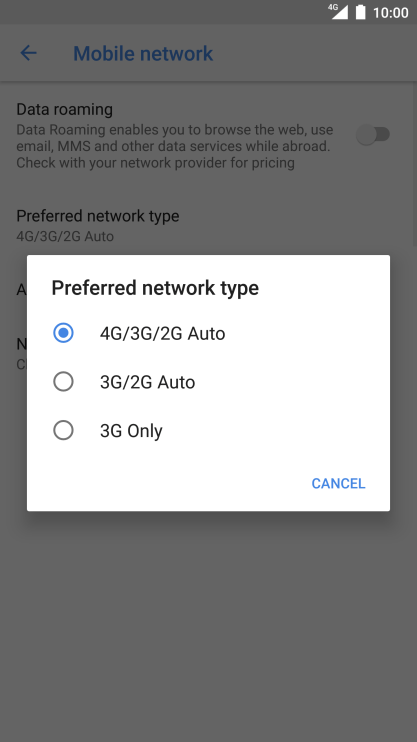Tap the Data Roaming description text
Viewport: 417px width, 742px height.
175,146
